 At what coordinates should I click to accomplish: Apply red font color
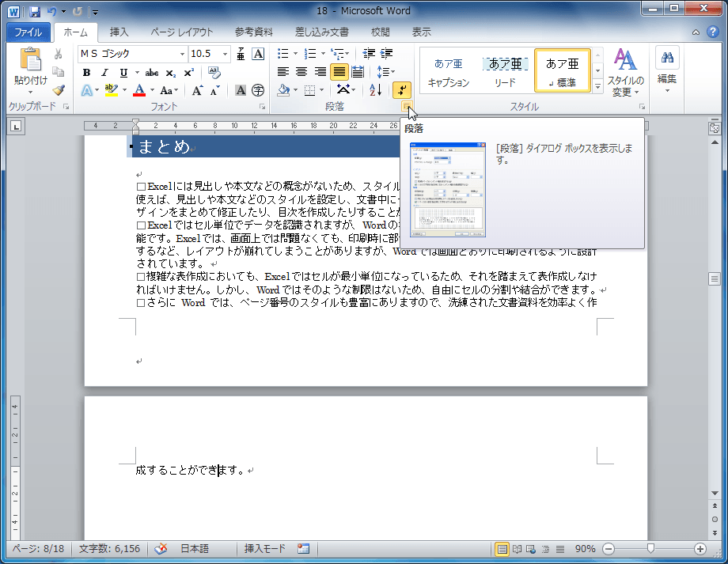point(139,90)
